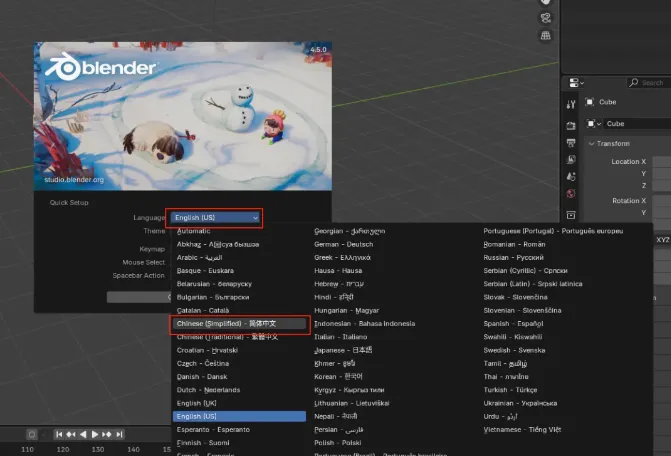Select Dutch - Nederlands entry
This screenshot has width=671, height=456.
pos(239,390)
